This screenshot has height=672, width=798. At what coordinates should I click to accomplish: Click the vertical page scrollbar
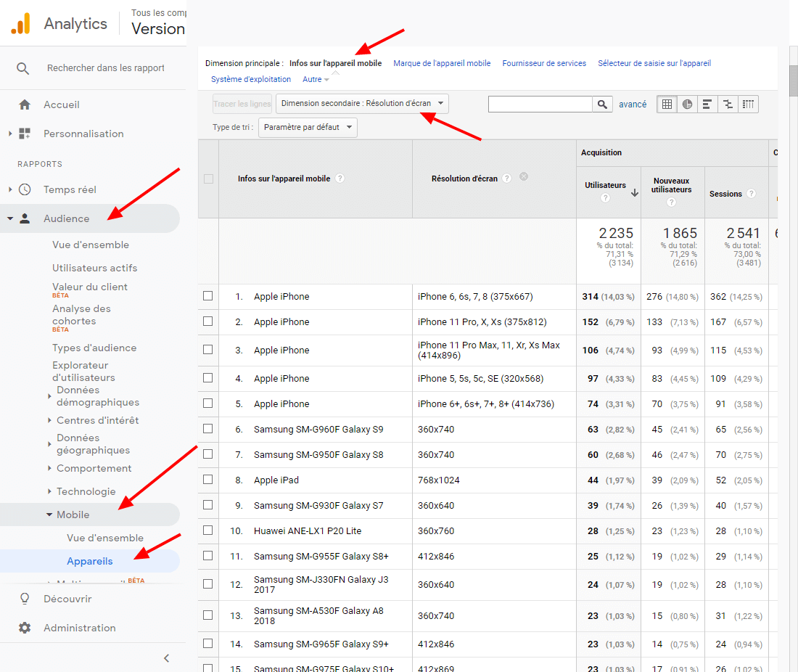[x=794, y=80]
